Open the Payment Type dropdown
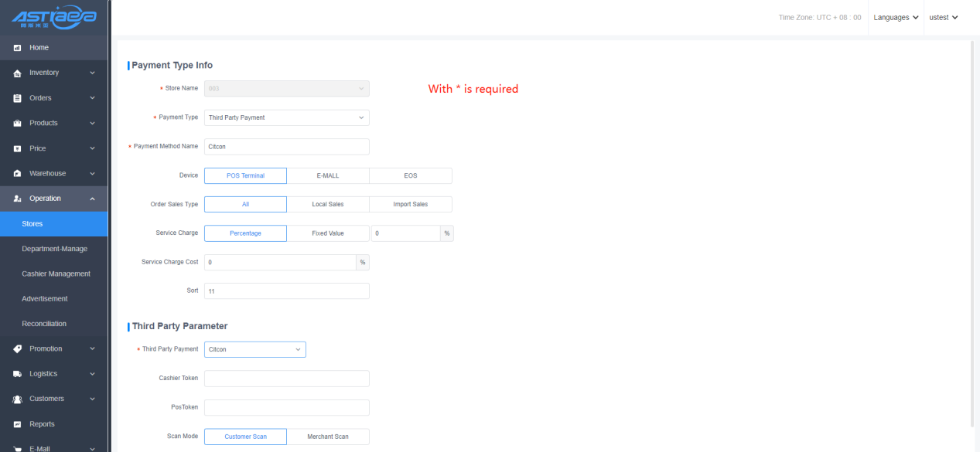 (286, 117)
